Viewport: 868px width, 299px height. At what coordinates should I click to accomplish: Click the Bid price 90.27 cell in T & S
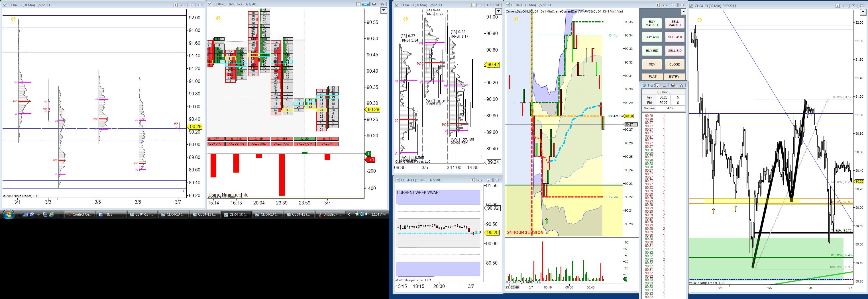pos(663,103)
